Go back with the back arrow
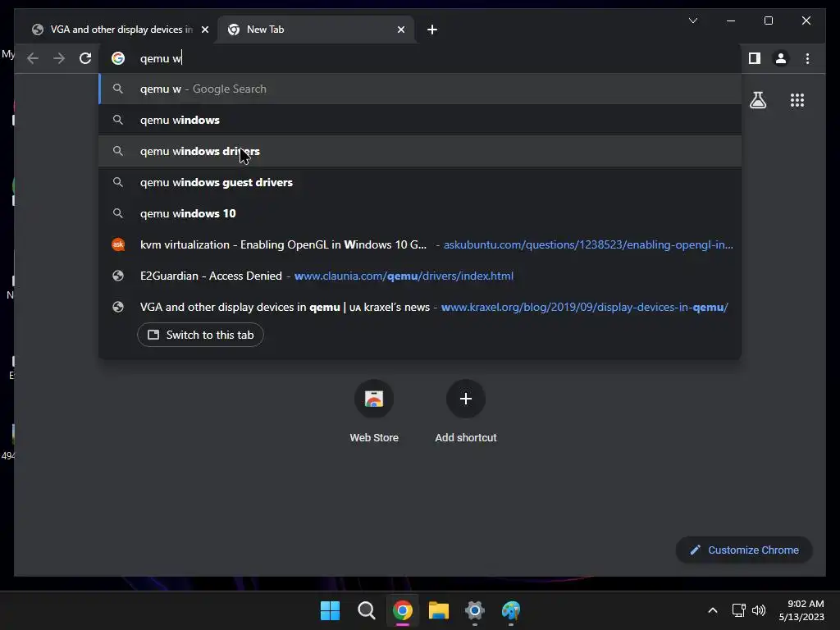 point(33,58)
